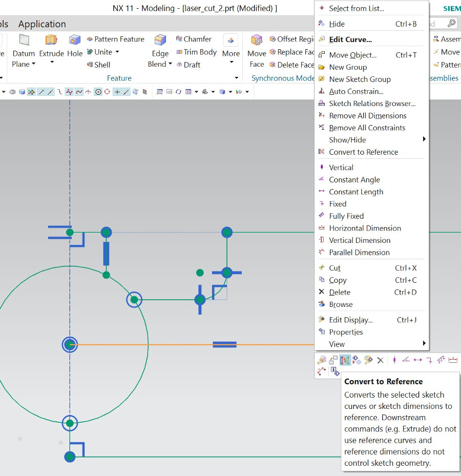
Task: Choose Convert to Reference from context menu
Action: coord(363,152)
